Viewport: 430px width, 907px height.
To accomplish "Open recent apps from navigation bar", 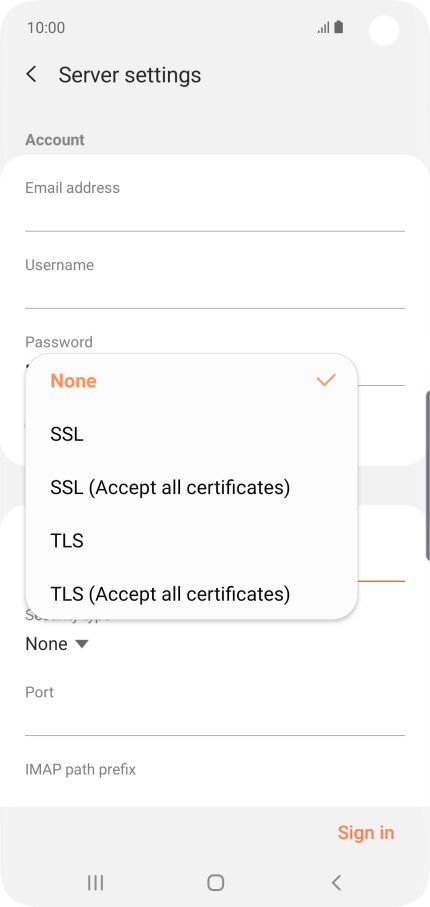I will (x=95, y=882).
